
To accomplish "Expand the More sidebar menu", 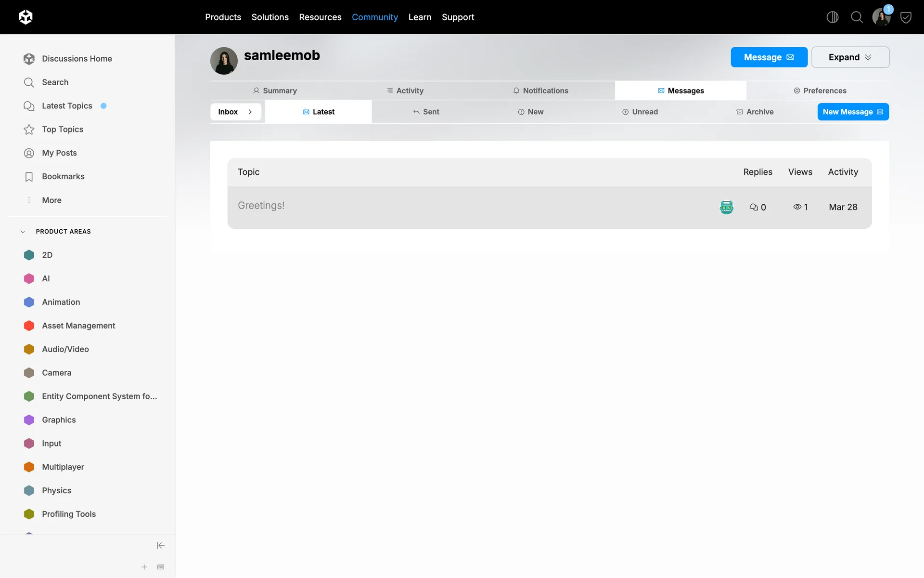I will [51, 200].
